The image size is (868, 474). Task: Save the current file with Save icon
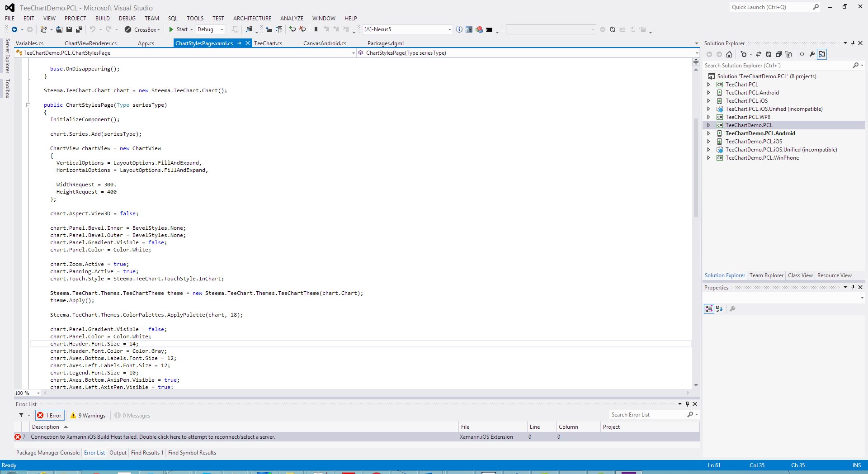click(69, 29)
